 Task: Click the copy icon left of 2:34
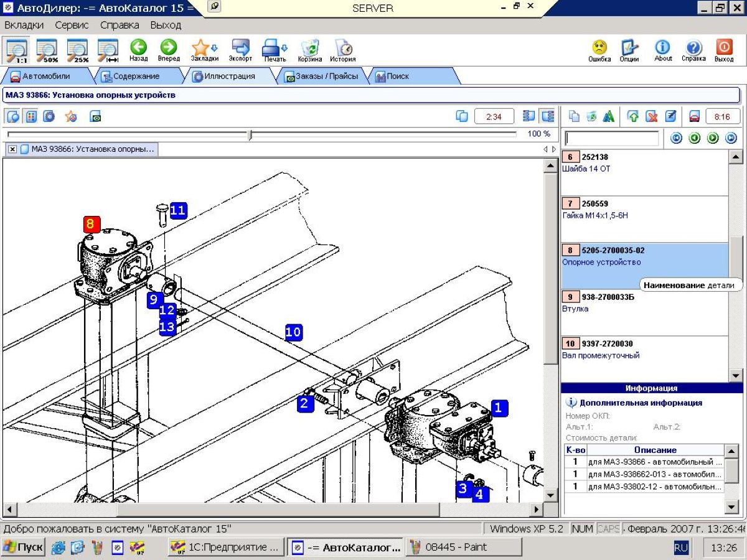click(462, 116)
